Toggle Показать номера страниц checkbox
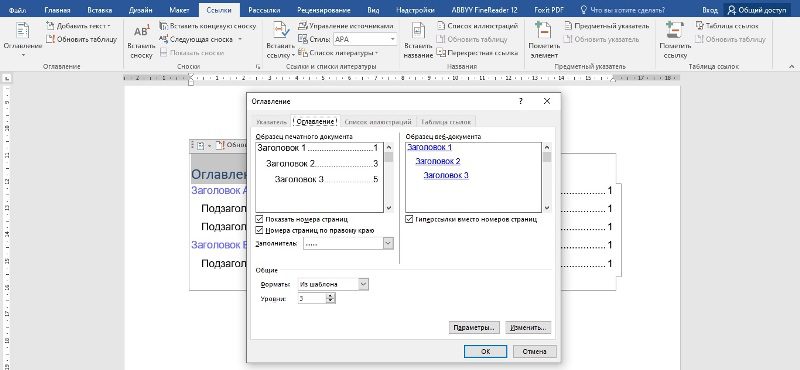Image resolution: width=800 pixels, height=370 pixels. coord(259,219)
